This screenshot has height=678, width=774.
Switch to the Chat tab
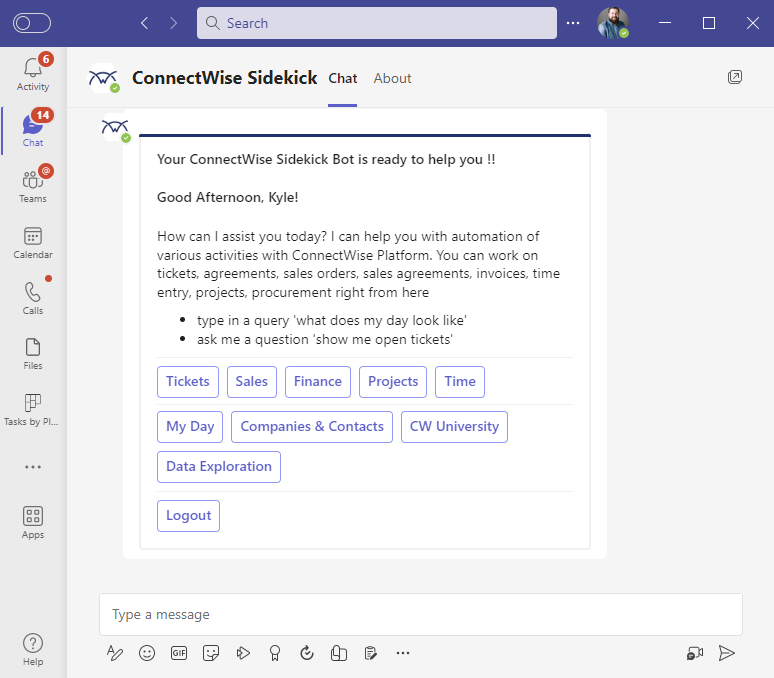coord(343,78)
